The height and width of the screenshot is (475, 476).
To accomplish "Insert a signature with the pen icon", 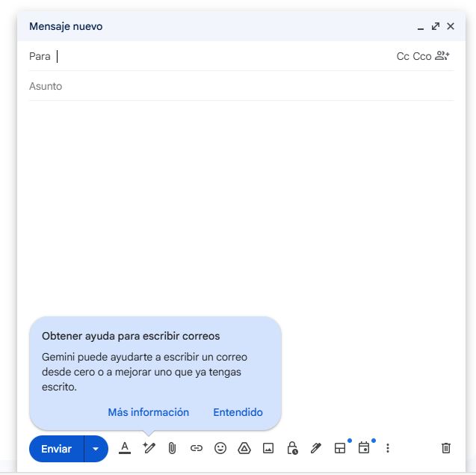I will (x=316, y=448).
